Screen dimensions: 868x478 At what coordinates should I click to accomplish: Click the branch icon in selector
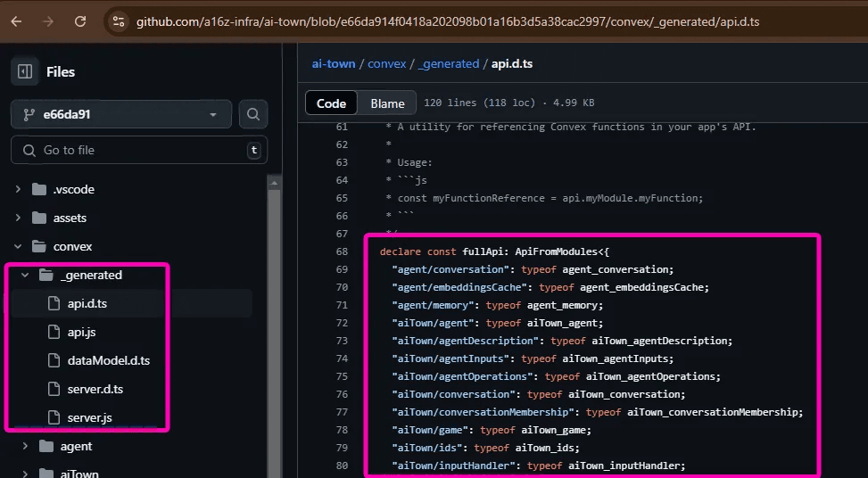[x=29, y=114]
